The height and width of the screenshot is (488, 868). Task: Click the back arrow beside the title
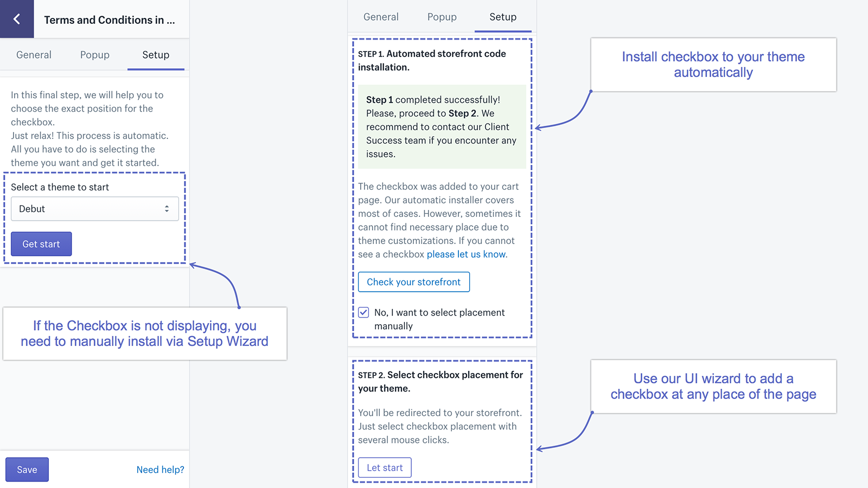[17, 19]
